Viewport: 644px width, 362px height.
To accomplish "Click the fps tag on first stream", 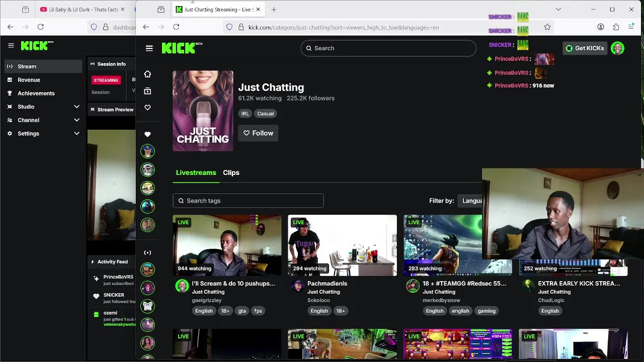I will click(x=258, y=311).
